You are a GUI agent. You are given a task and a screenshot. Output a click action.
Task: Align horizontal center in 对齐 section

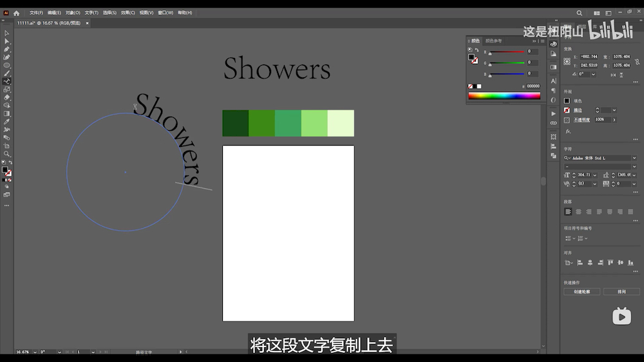[590, 263]
